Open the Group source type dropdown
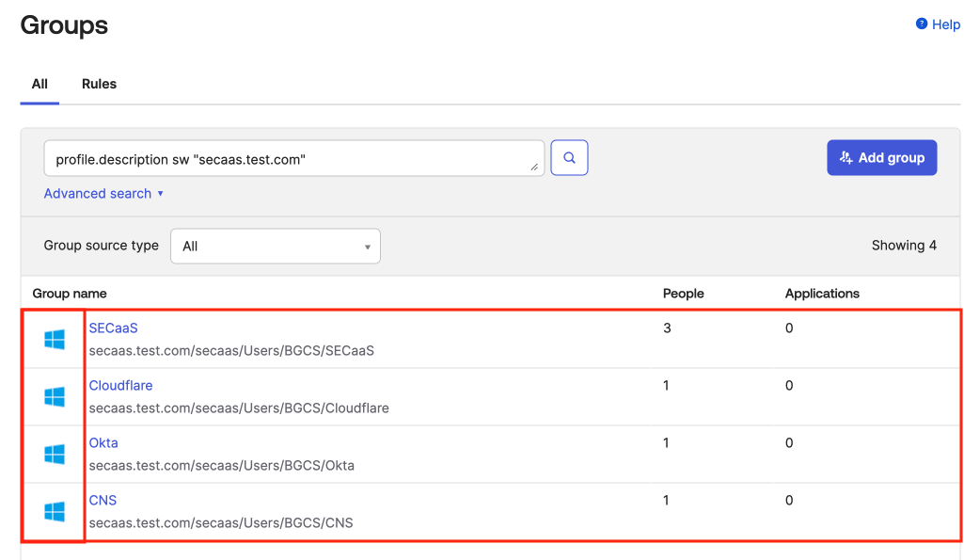This screenshot has height=560, width=980. coord(275,247)
